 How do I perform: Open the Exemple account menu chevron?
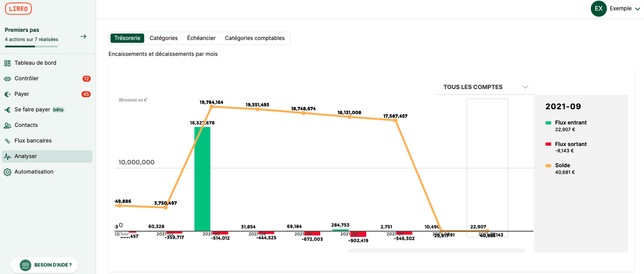[638, 9]
